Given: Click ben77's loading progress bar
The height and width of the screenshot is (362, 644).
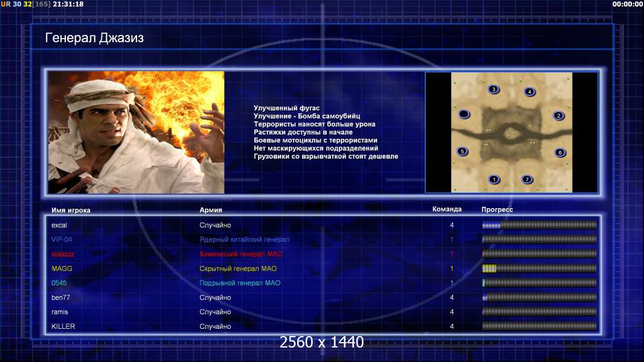Looking at the screenshot, I should coord(539,297).
